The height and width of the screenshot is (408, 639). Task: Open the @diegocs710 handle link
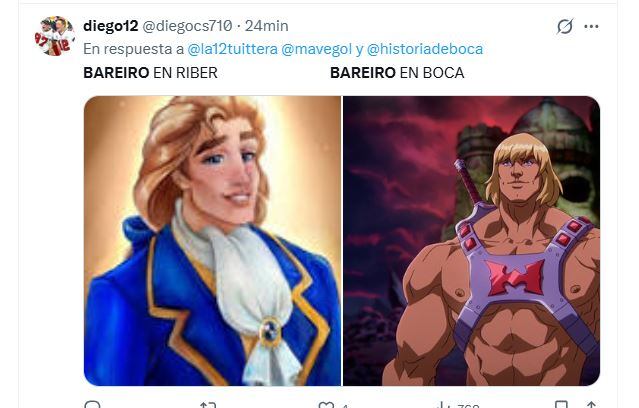coord(187,26)
